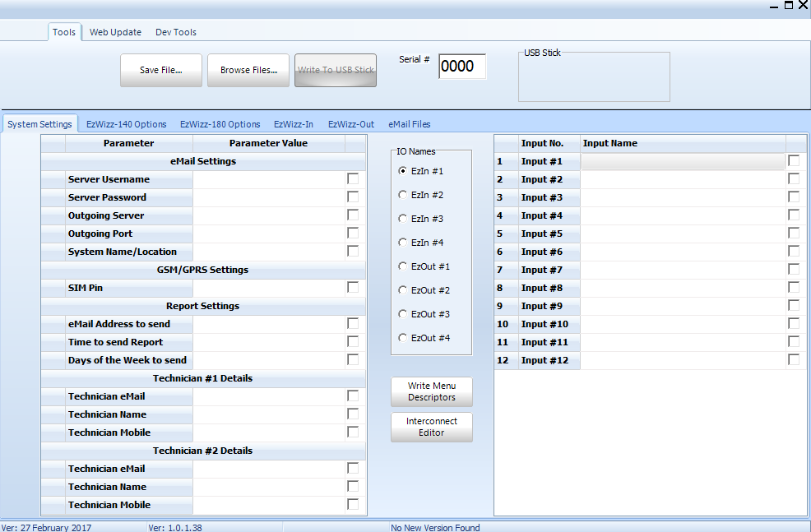Check the SIM Pin checkbox
811x532 pixels.
(353, 288)
